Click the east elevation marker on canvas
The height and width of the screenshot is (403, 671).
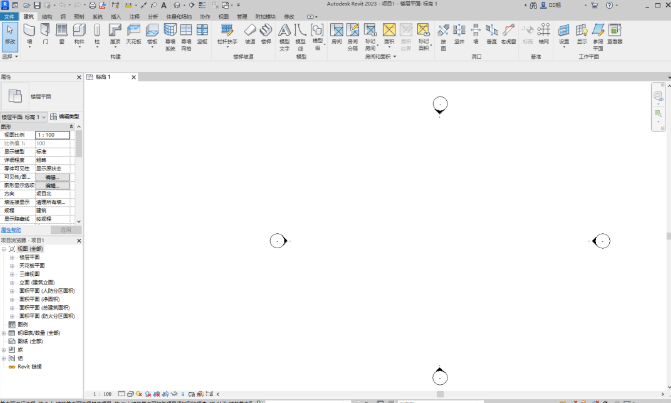pyautogui.click(x=601, y=241)
